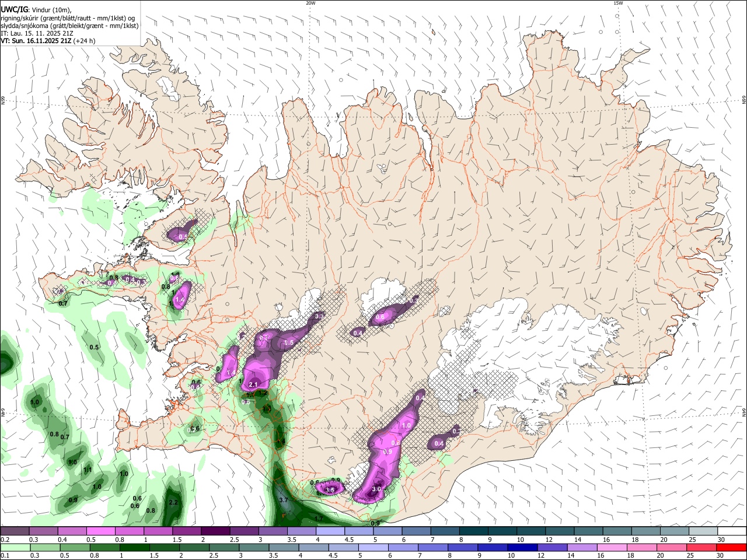Click the "3.7" rain value off the south coast
The height and width of the screenshot is (560, 747).
pos(284,501)
